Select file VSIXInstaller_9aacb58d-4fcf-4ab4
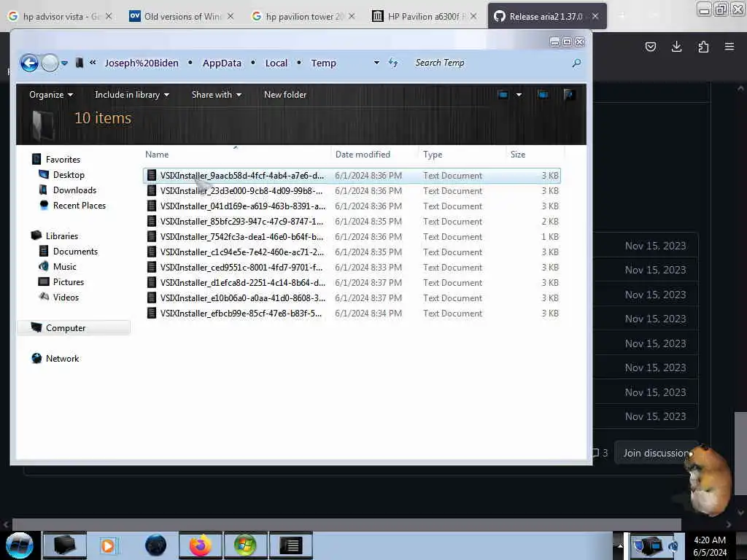 tap(352, 176)
